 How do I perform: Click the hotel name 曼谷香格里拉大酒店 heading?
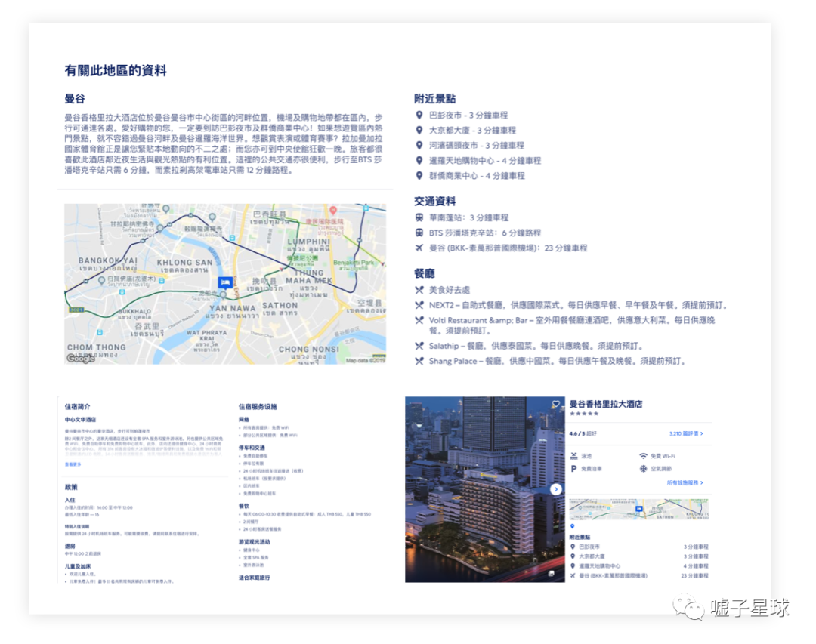tap(606, 404)
